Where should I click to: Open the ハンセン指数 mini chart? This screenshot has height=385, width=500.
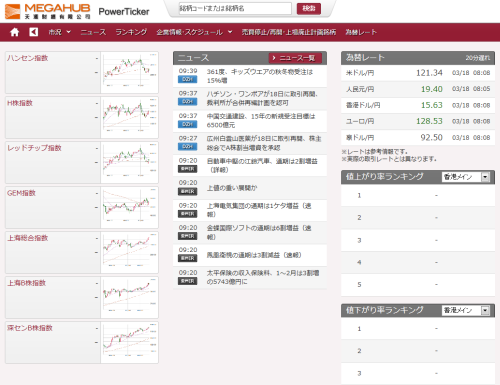pos(129,72)
